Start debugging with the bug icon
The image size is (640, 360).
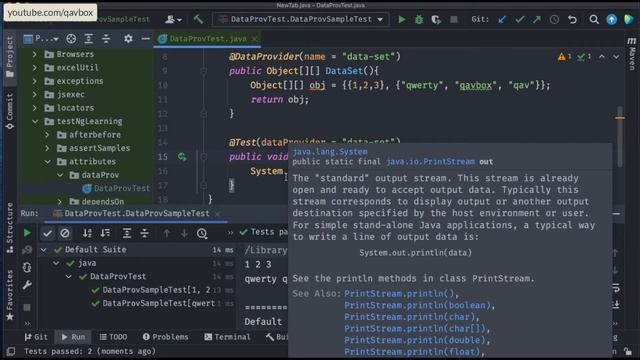tap(419, 19)
